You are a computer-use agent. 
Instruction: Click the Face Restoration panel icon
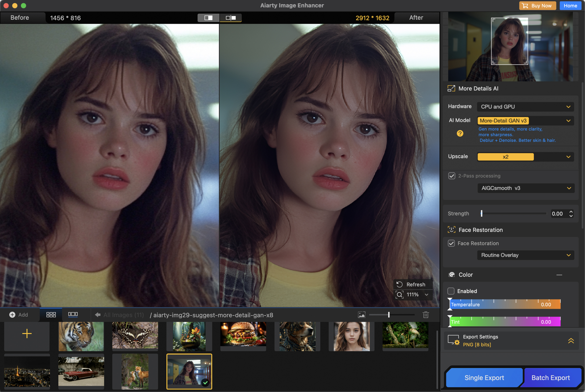(x=452, y=230)
